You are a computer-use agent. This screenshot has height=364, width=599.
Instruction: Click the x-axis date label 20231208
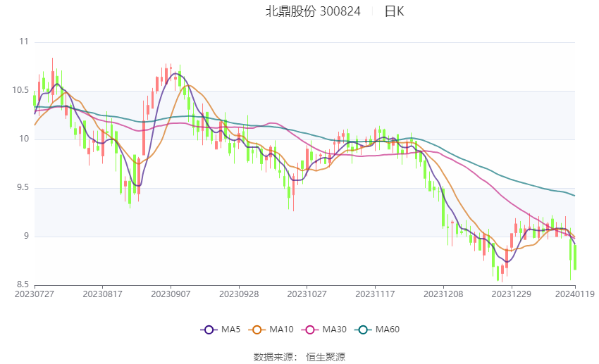pos(443,294)
